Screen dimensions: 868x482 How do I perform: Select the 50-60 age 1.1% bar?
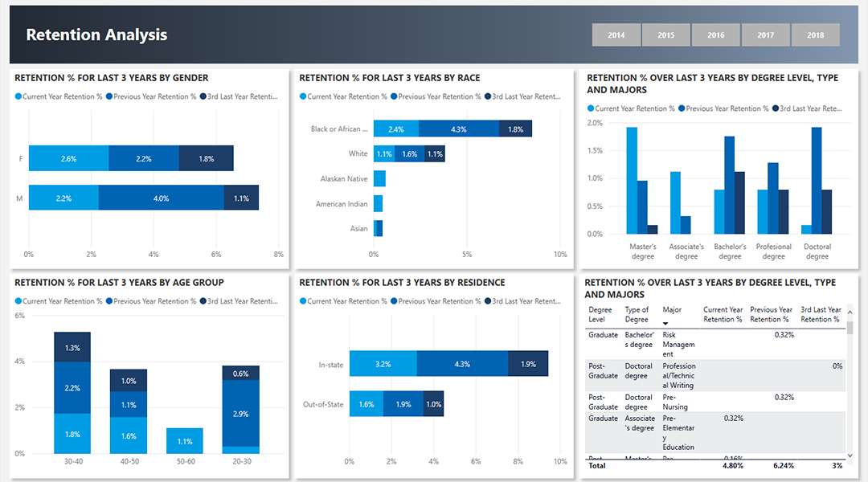pos(184,441)
